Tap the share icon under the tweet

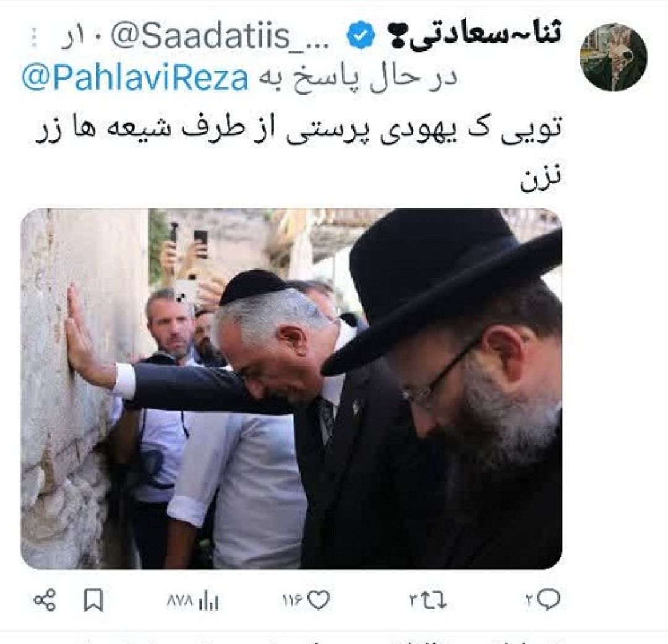[x=45, y=600]
